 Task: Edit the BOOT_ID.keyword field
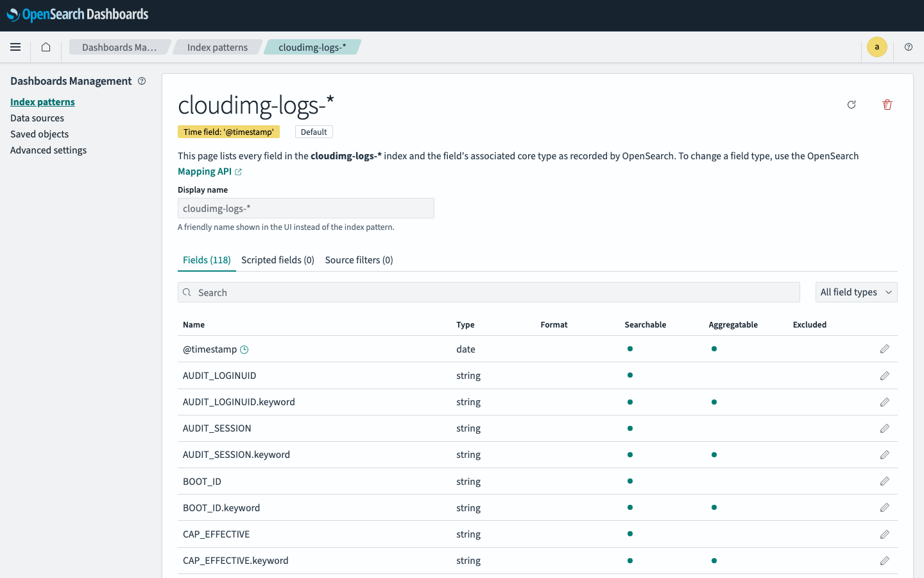[885, 508]
